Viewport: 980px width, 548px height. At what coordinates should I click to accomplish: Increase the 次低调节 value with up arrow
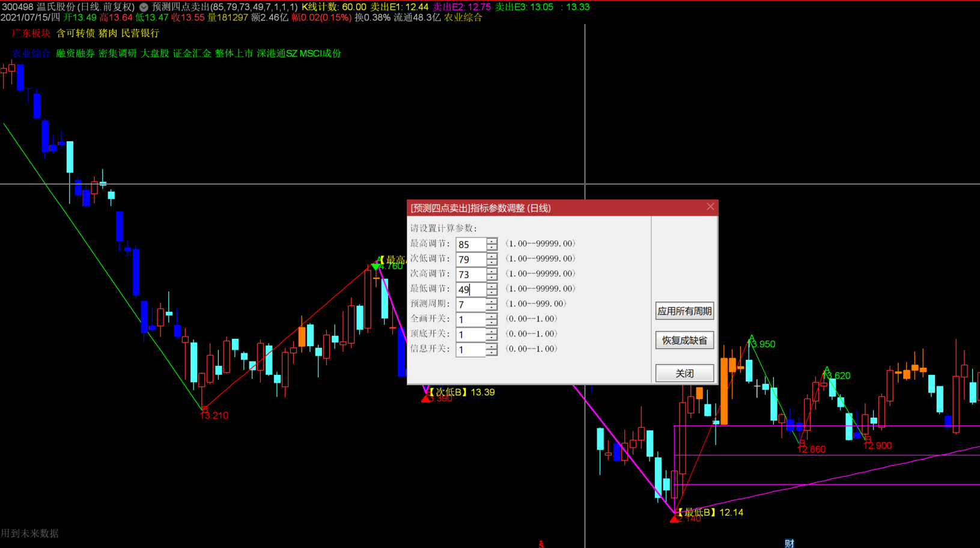(x=492, y=256)
